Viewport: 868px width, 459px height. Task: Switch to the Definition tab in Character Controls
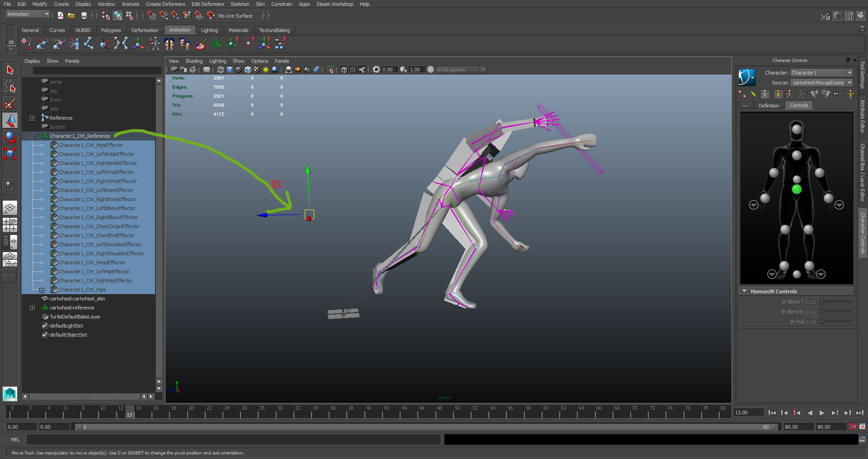pos(769,105)
